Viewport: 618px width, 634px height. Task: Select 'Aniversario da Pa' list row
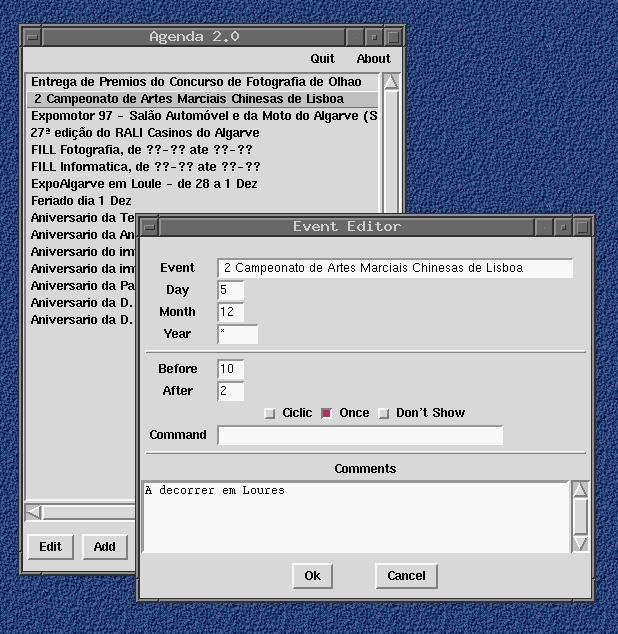(x=82, y=285)
